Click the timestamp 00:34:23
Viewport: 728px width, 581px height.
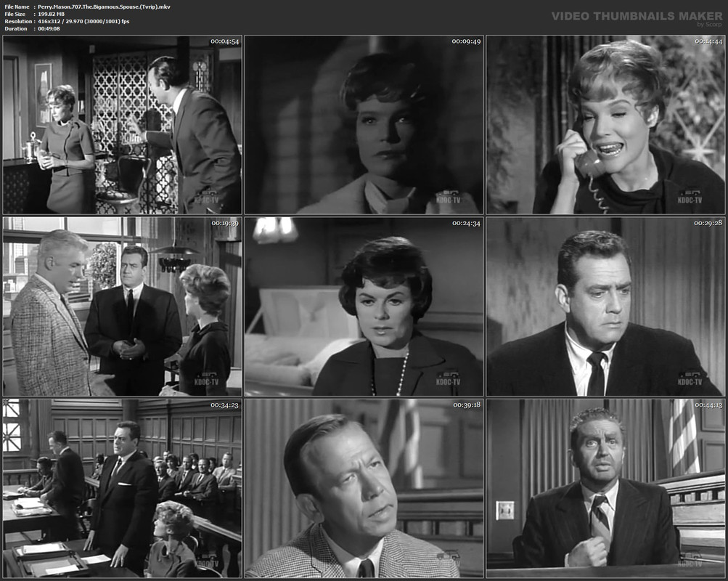[225, 405]
